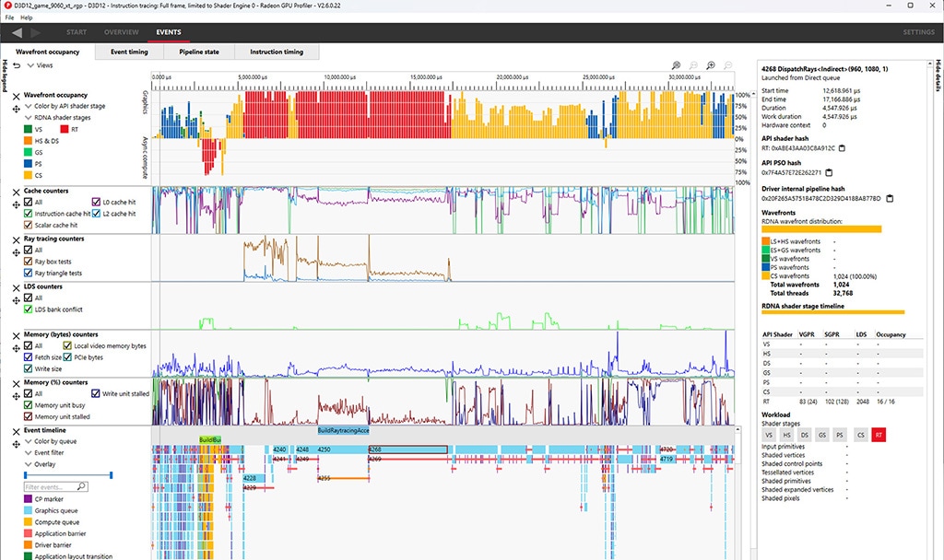
Task: Open the Instruction timing tab
Action: pos(277,52)
